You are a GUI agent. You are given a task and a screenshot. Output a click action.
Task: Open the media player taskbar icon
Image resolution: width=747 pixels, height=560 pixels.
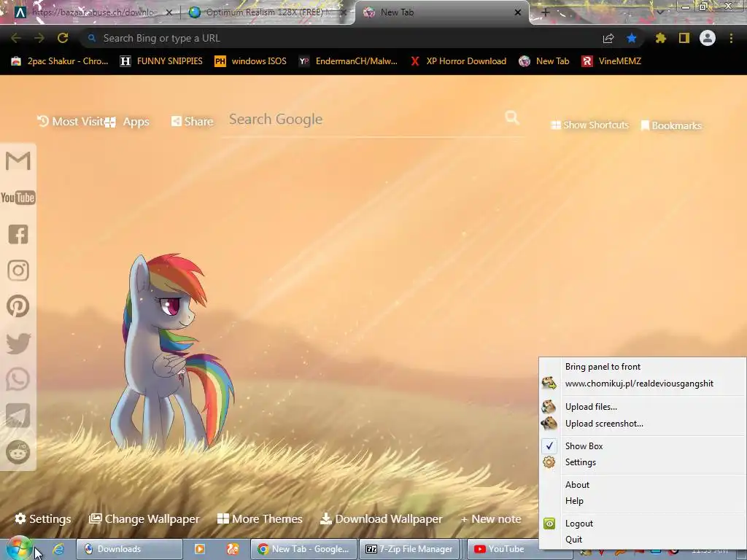[x=200, y=549]
